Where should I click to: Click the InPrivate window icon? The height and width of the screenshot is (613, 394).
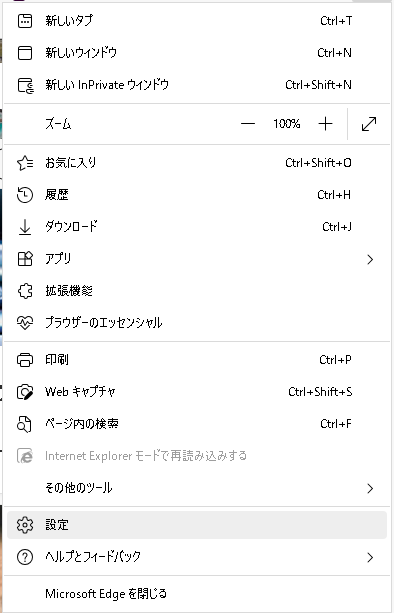tap(26, 85)
